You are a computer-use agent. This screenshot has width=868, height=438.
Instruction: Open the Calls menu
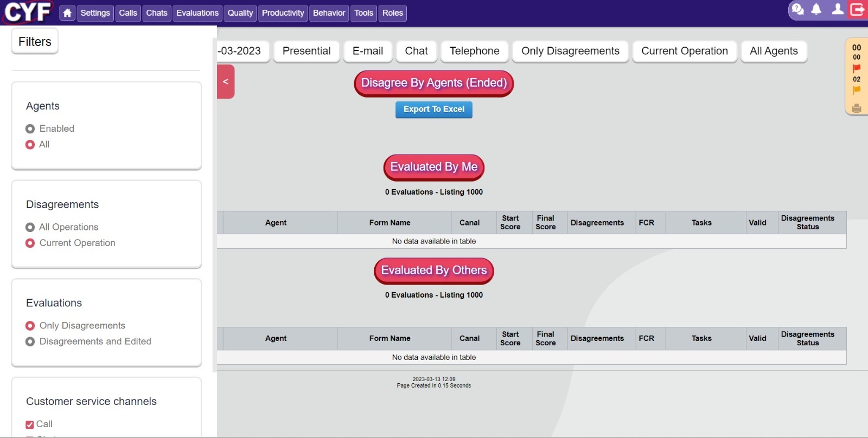point(128,13)
